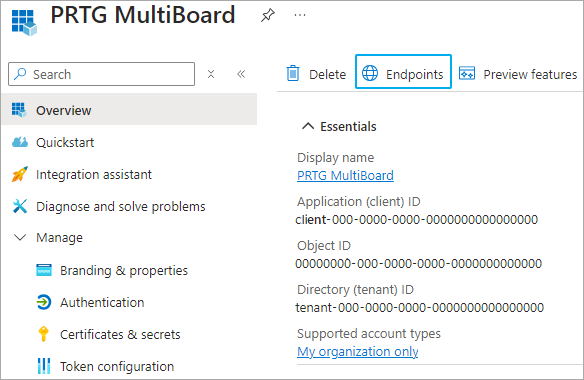Collapse the Manage section chevron
The height and width of the screenshot is (380, 584).
coord(20,237)
